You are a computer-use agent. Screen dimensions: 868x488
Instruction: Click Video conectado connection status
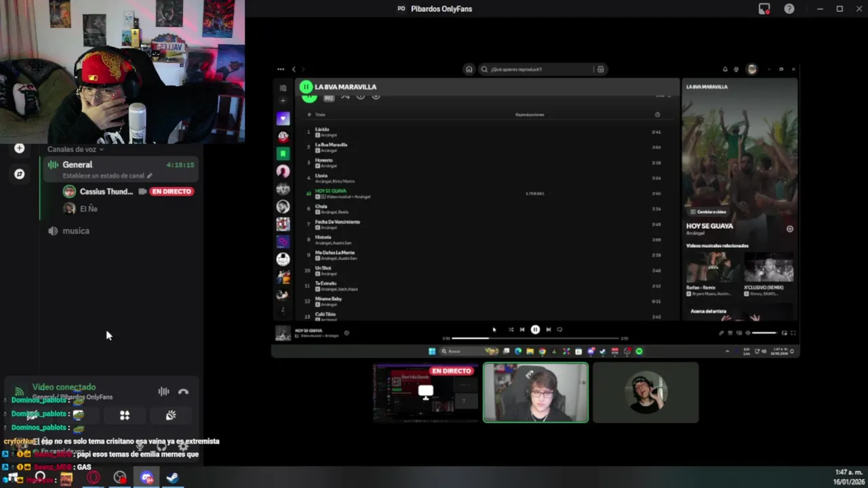[64, 387]
